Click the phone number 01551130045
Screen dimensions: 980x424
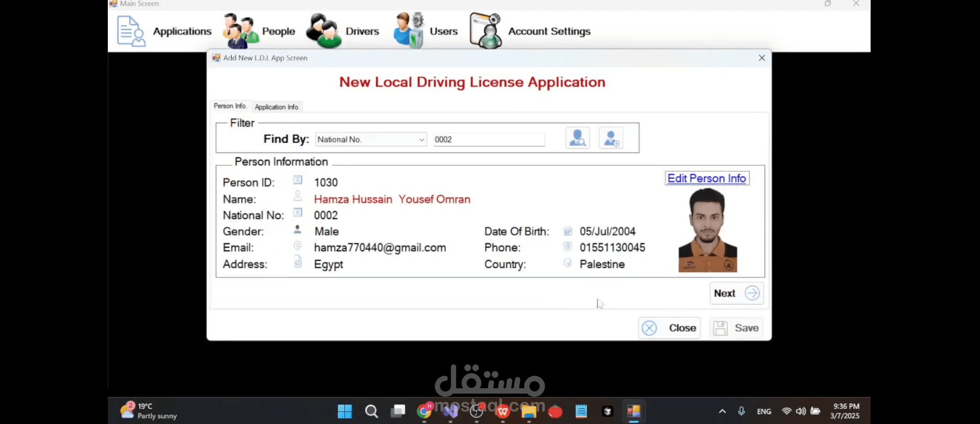(x=612, y=248)
